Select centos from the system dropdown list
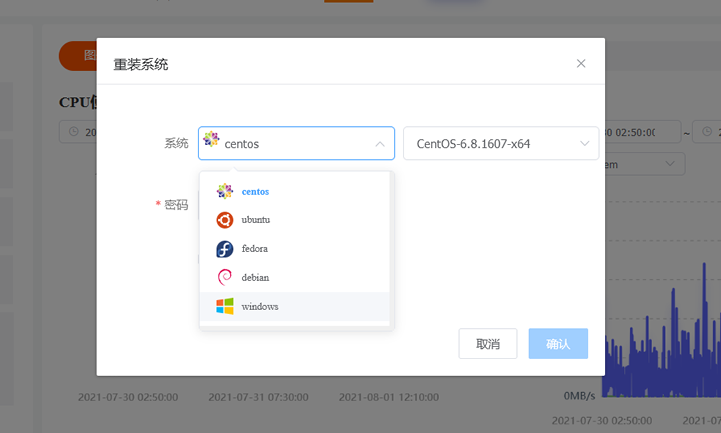Screen dimensions: 721x433 (295, 191)
